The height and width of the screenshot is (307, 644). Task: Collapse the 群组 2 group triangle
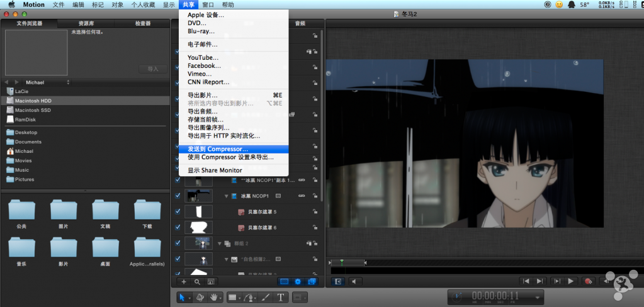[x=220, y=243]
